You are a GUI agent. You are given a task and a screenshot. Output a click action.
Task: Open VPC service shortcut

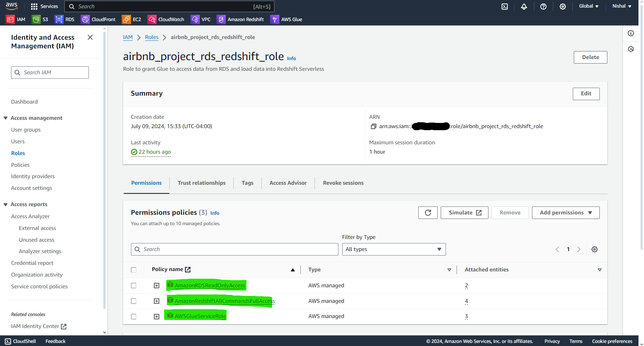coord(201,19)
